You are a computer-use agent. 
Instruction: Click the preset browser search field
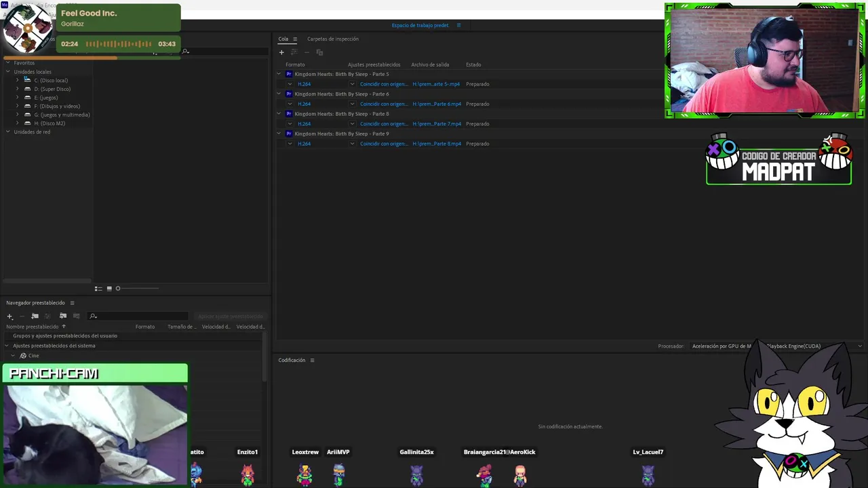pyautogui.click(x=138, y=317)
